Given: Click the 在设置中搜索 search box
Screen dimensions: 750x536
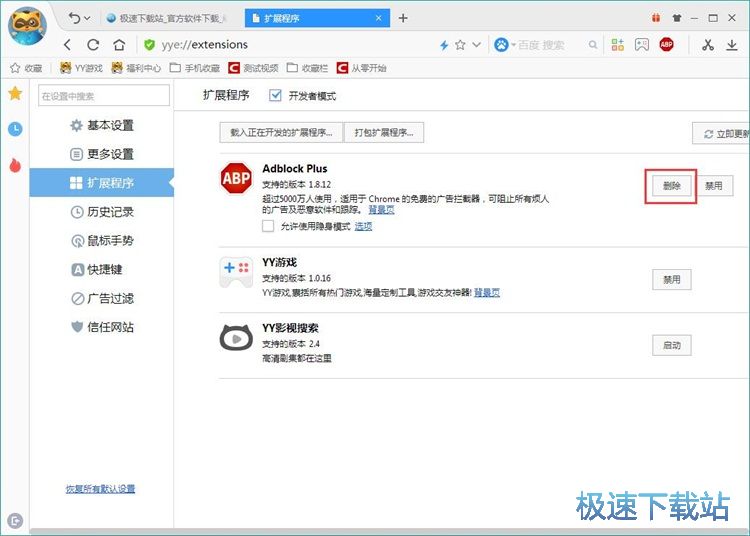Looking at the screenshot, I should click(104, 96).
